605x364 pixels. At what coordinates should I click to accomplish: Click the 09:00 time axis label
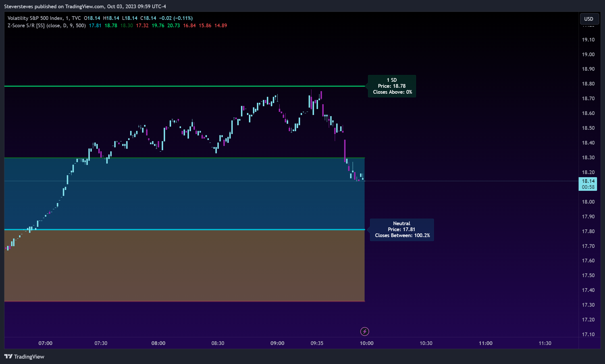click(x=277, y=343)
